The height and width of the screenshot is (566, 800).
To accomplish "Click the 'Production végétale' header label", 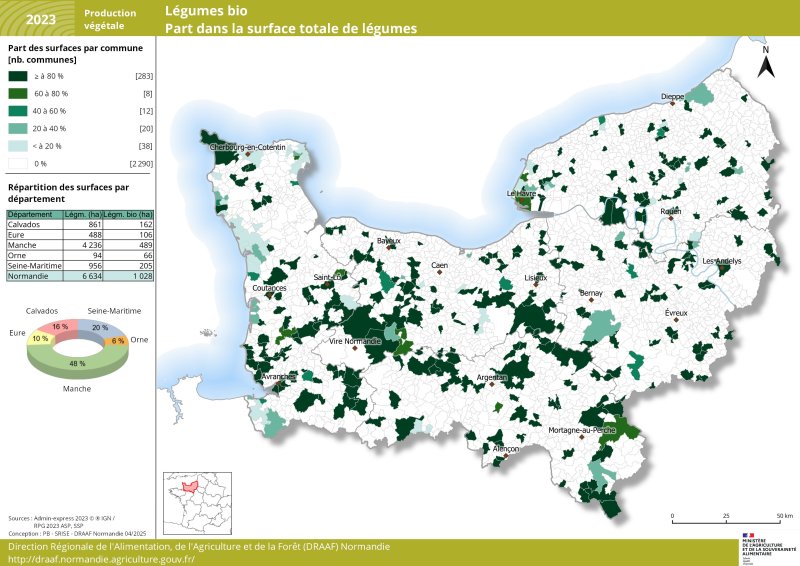I will pyautogui.click(x=110, y=19).
